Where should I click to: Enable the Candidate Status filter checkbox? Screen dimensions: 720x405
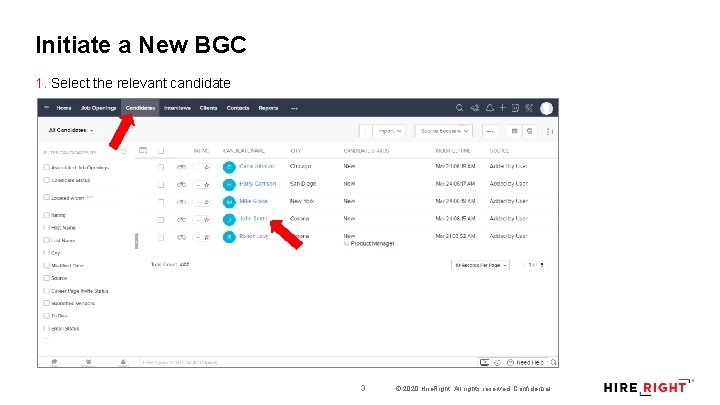coord(46,180)
